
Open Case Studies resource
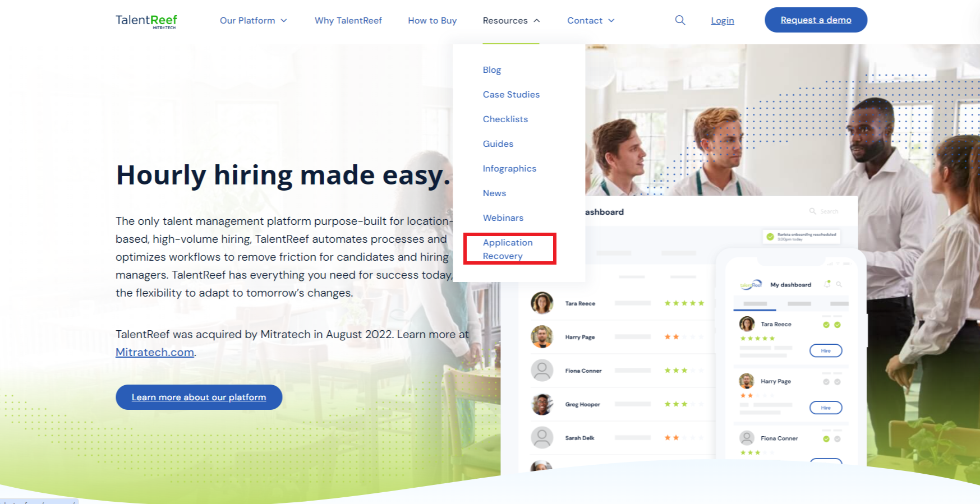pos(511,95)
